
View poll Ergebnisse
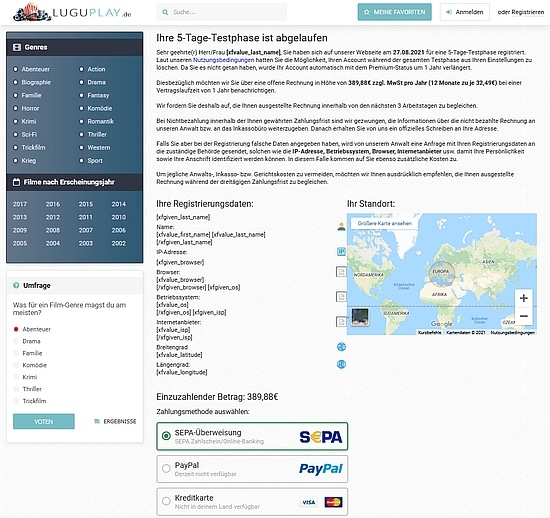point(115,421)
